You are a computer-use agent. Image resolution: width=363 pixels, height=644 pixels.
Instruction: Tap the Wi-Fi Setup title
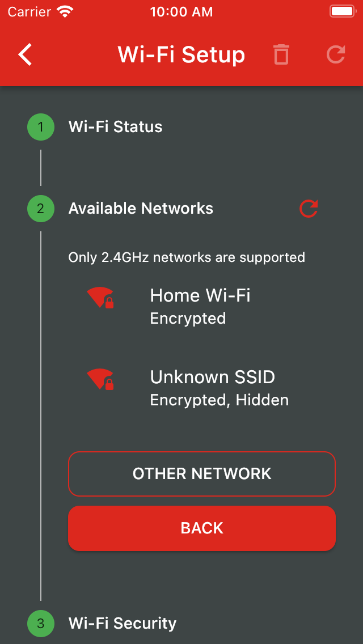coord(181,55)
